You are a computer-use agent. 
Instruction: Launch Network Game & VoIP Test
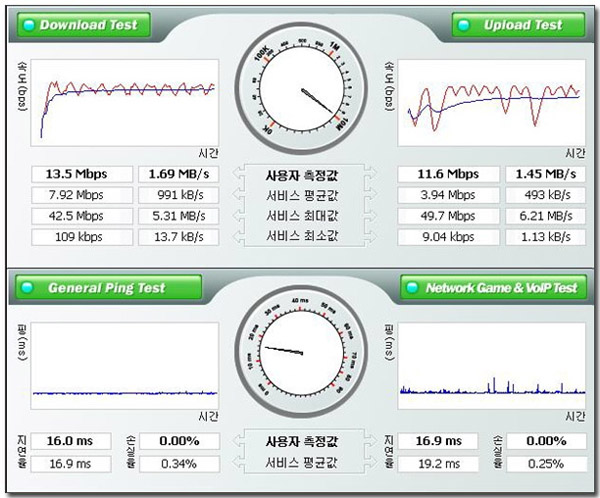click(493, 287)
